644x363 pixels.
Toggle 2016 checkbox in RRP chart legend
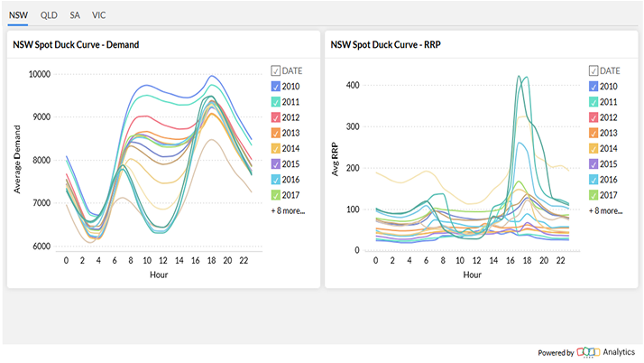593,179
